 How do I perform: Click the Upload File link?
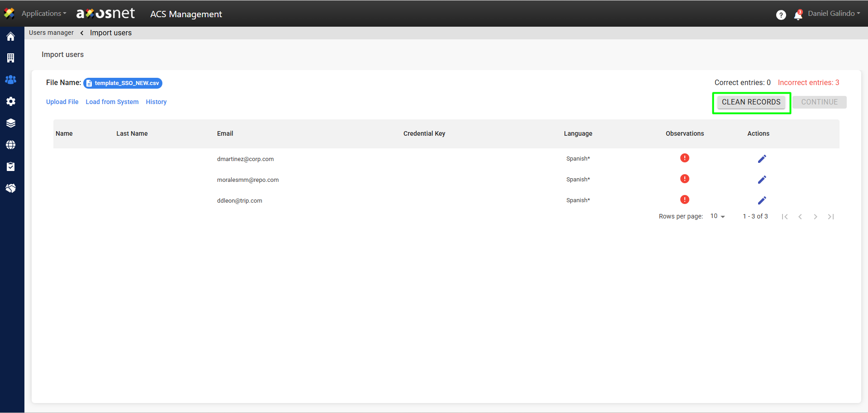(x=62, y=102)
